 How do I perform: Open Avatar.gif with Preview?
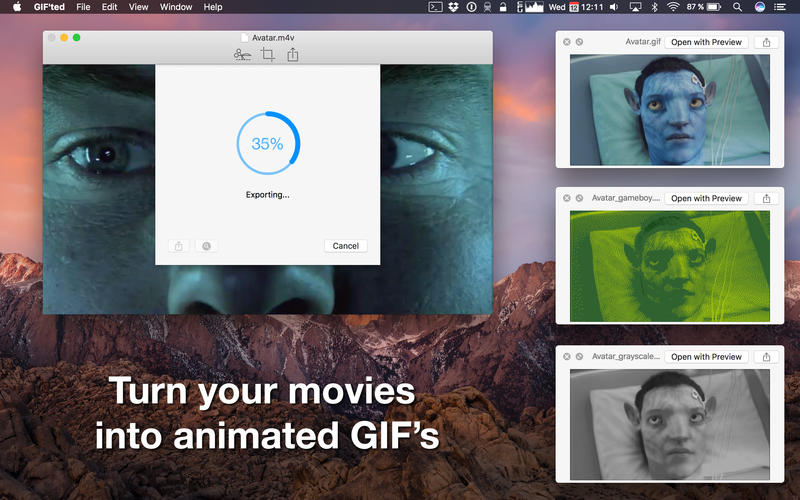(x=706, y=43)
